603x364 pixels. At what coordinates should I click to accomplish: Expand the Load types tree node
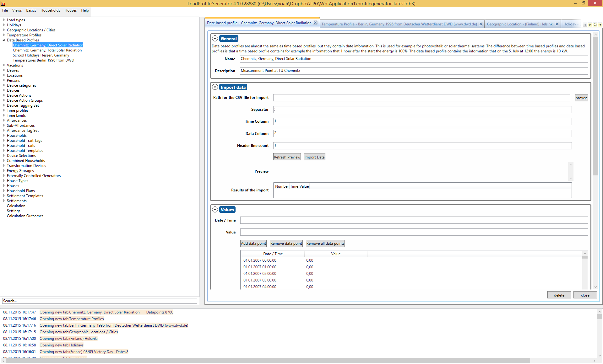pos(4,20)
